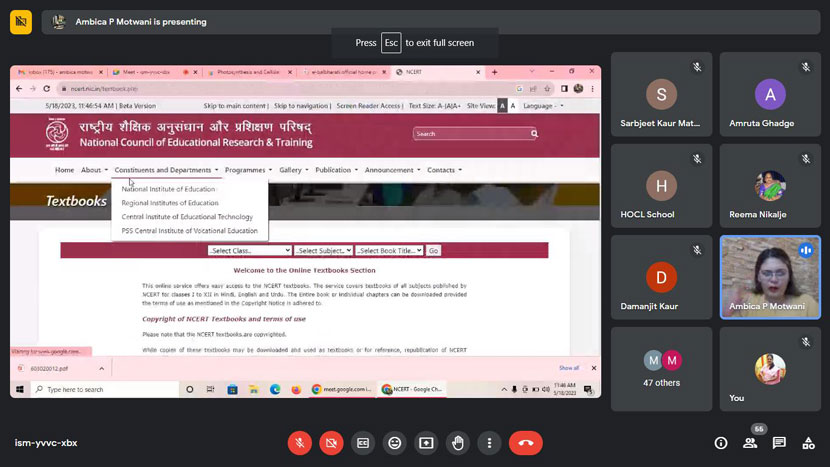Expand Constituents and Departments menu
Screen dimensions: 830x467
point(166,170)
